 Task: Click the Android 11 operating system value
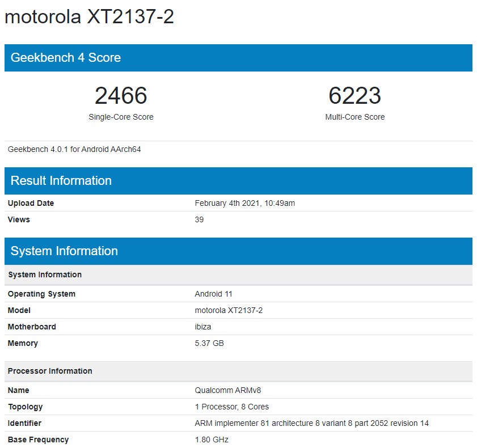[x=213, y=294]
